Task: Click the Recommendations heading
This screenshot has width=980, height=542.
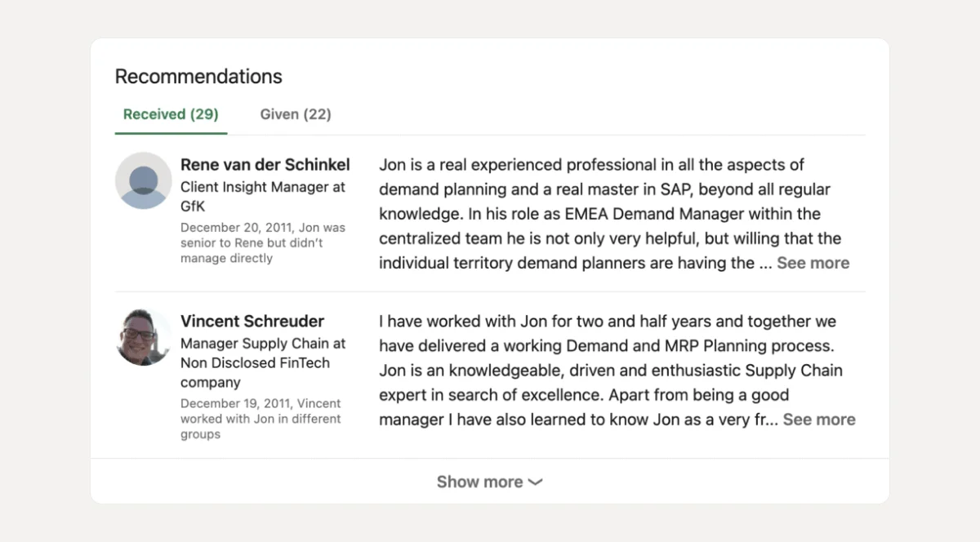Action: tap(198, 76)
